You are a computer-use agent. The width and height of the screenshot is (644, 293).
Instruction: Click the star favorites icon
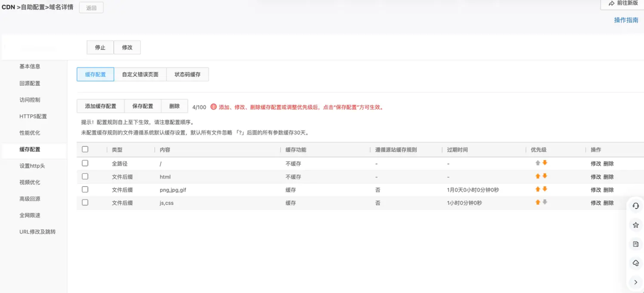point(635,225)
